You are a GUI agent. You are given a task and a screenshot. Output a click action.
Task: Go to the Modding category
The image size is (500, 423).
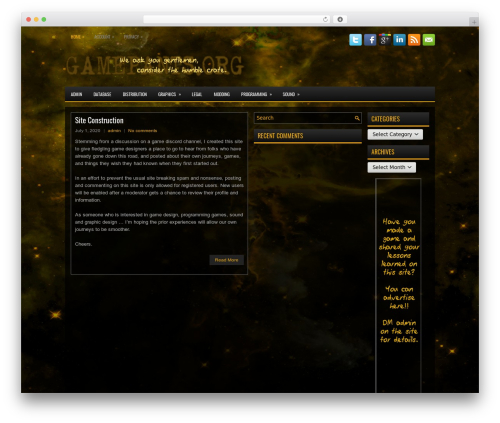coord(222,94)
